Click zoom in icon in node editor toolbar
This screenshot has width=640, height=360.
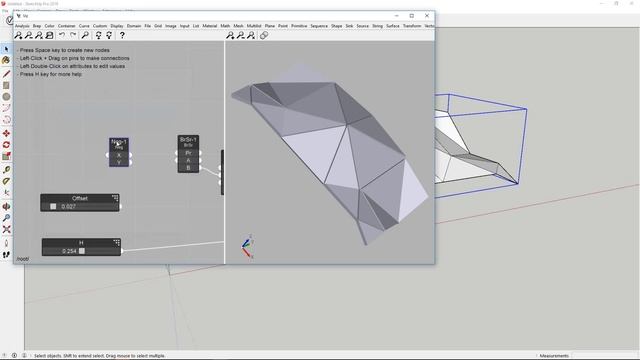(x=18, y=36)
